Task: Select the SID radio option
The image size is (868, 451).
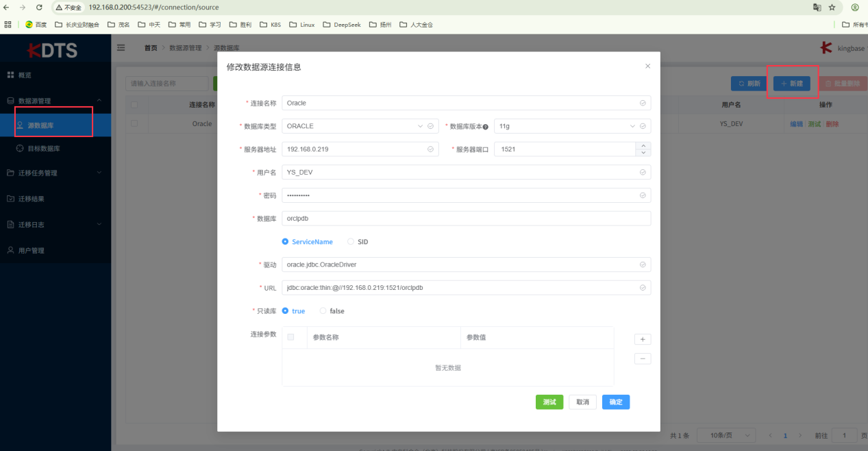Action: click(x=358, y=242)
